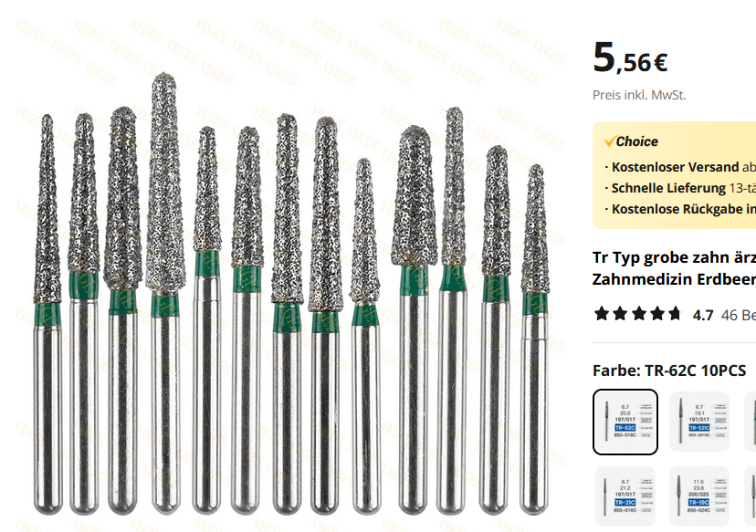The image size is (756, 532).
Task: Click the Schnelle Lieferung benefit line
Action: [680, 188]
